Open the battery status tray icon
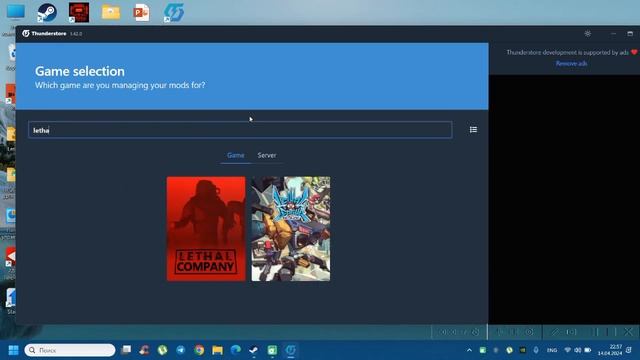This screenshot has width=640, height=360. tap(588, 350)
